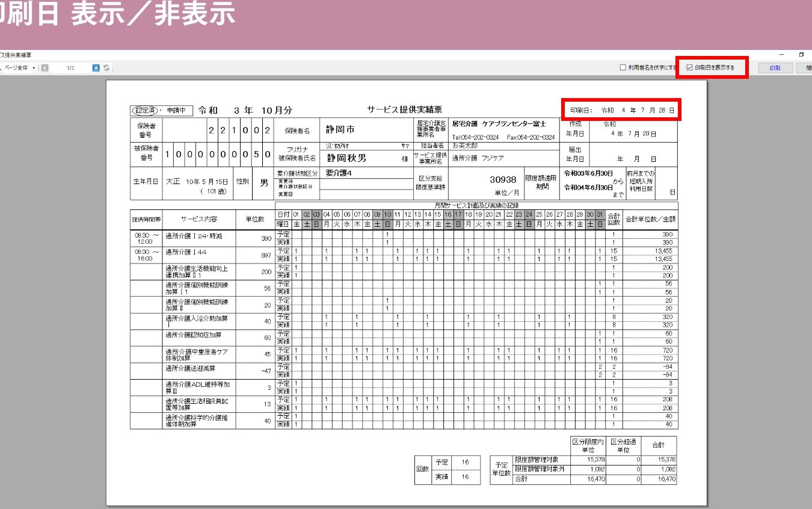Viewport: 812px width, 509px height.
Task: Click the unit count value 390 in 単位数 column
Action: [266, 239]
